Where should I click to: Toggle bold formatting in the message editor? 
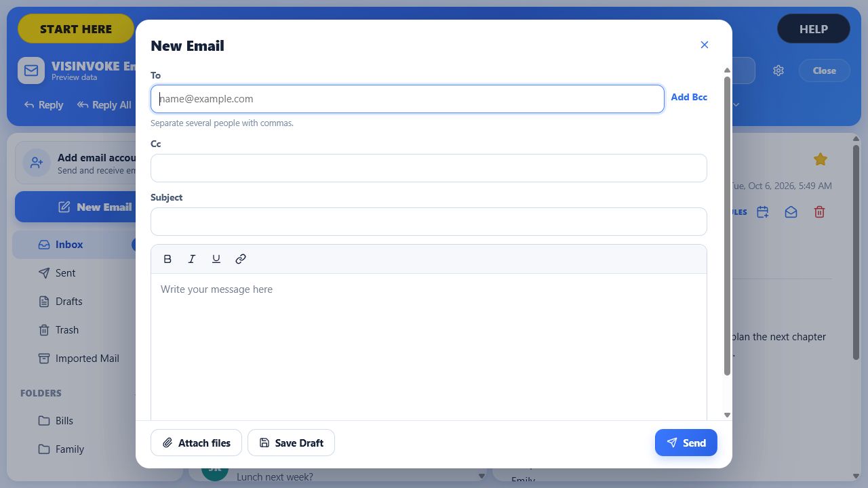[167, 259]
